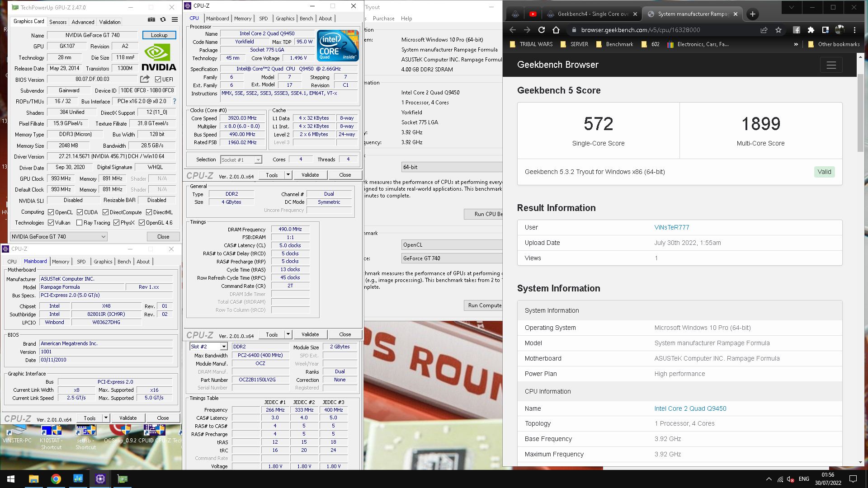This screenshot has height=488, width=868.
Task: Click the Run CPU Benchmark button
Action: [x=483, y=214]
